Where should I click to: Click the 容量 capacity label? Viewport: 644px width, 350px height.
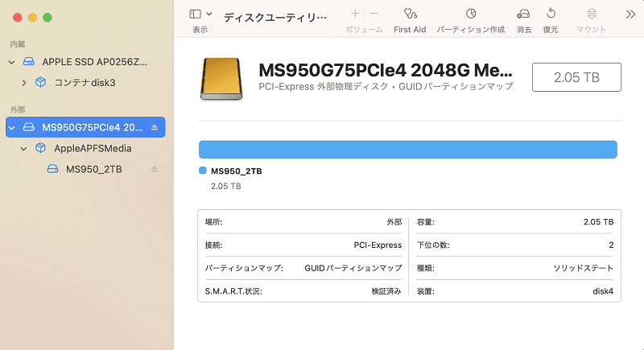pyautogui.click(x=426, y=222)
